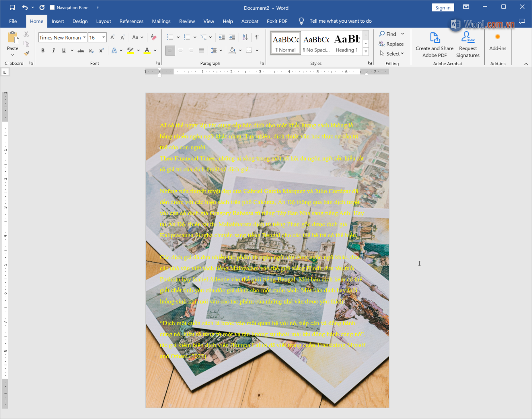Expand the Styles gallery more arrow
Viewport: 532px width, 419px height.
pos(366,52)
